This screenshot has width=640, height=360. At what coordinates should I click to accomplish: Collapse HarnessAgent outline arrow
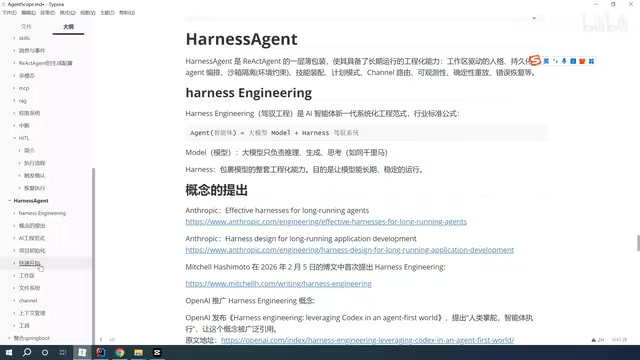(9, 200)
